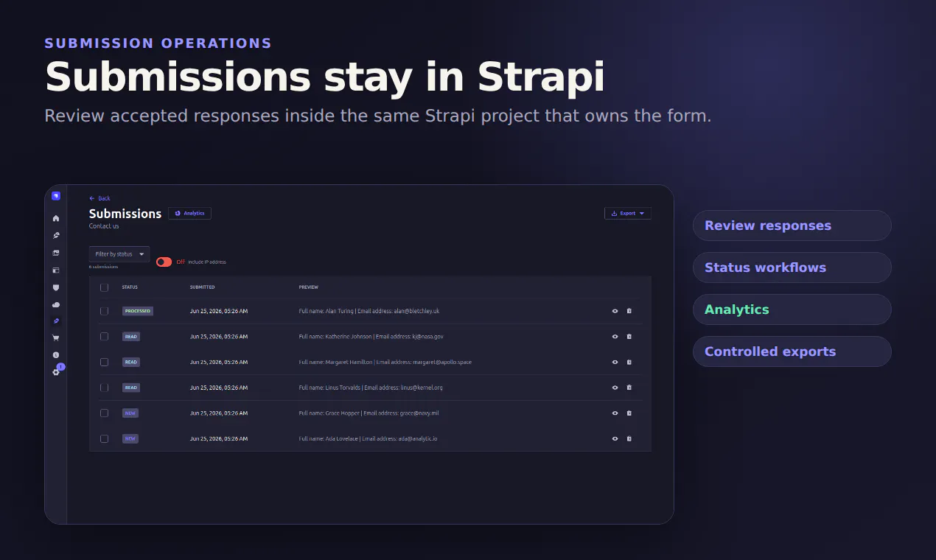
Task: Click the PROCESSED status badge
Action: 138,311
